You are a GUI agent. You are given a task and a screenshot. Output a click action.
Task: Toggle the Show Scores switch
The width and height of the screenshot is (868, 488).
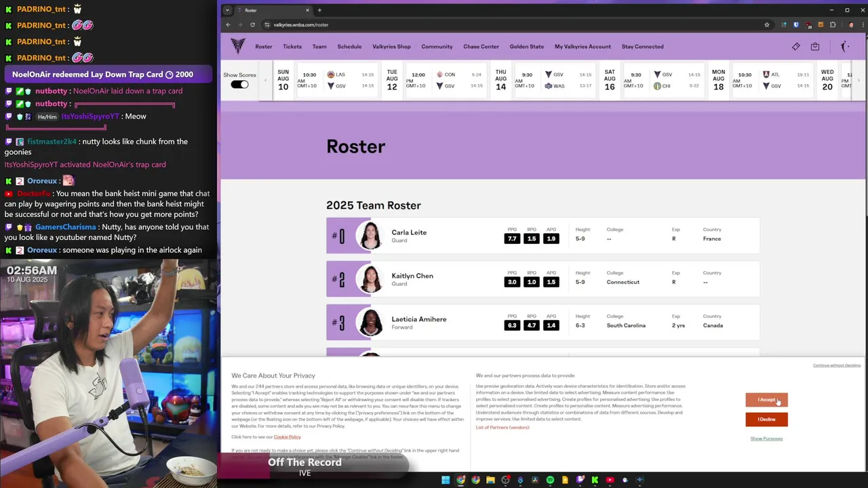pyautogui.click(x=239, y=84)
